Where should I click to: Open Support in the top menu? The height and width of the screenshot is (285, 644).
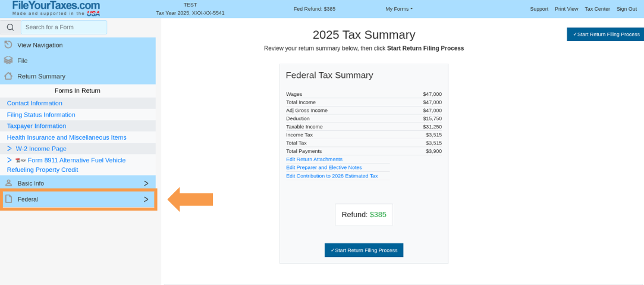(x=539, y=8)
